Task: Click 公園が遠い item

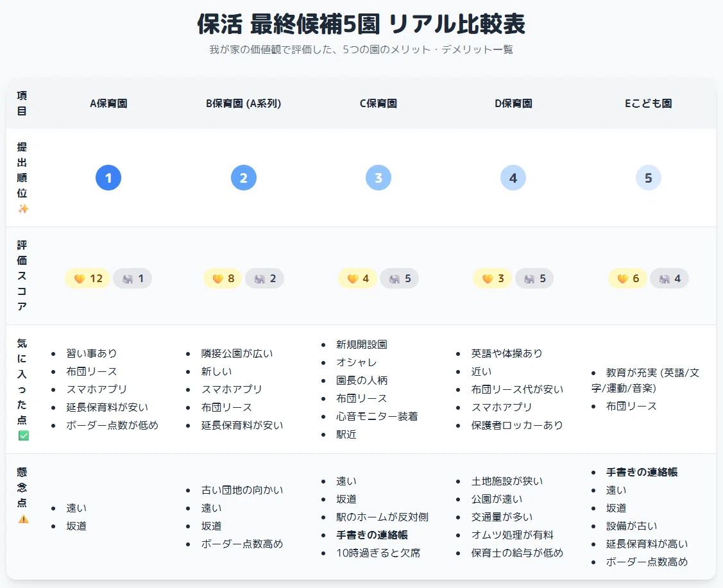Action: click(x=497, y=499)
